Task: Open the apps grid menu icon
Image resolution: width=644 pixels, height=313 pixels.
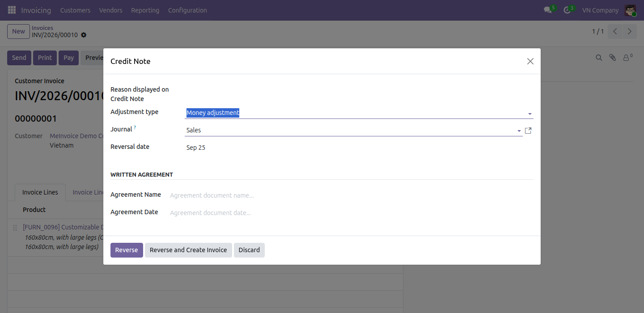Action: [12, 10]
